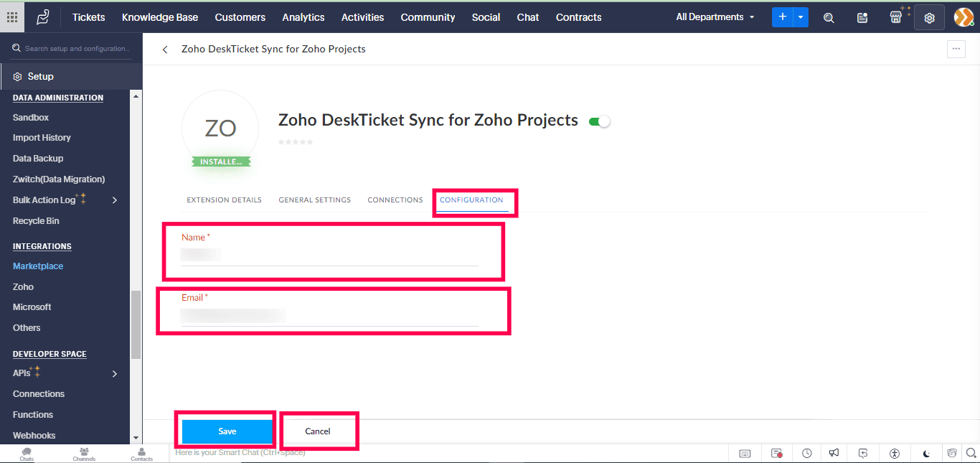Image resolution: width=980 pixels, height=463 pixels.
Task: Open Data Backup in sidebar
Action: point(38,159)
